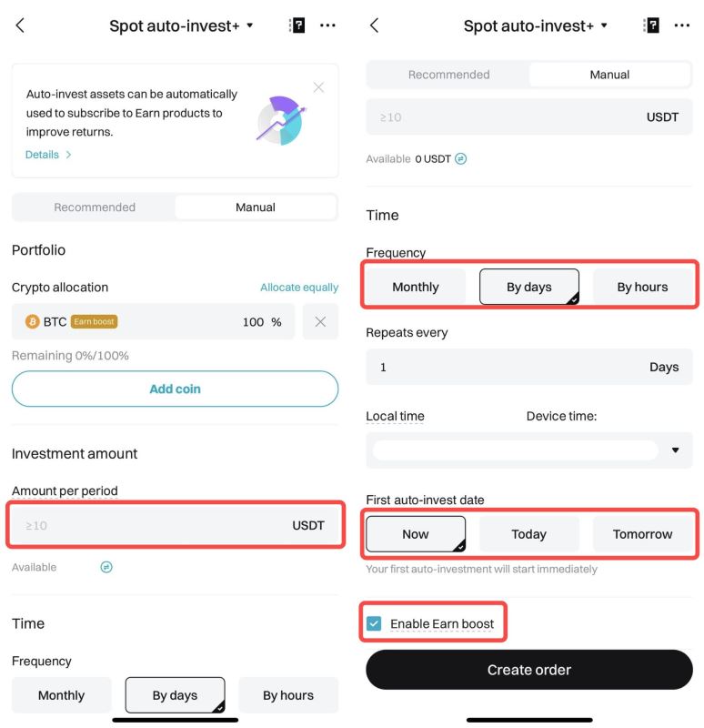Go back with the left arrow
The width and height of the screenshot is (704, 728).
19,25
